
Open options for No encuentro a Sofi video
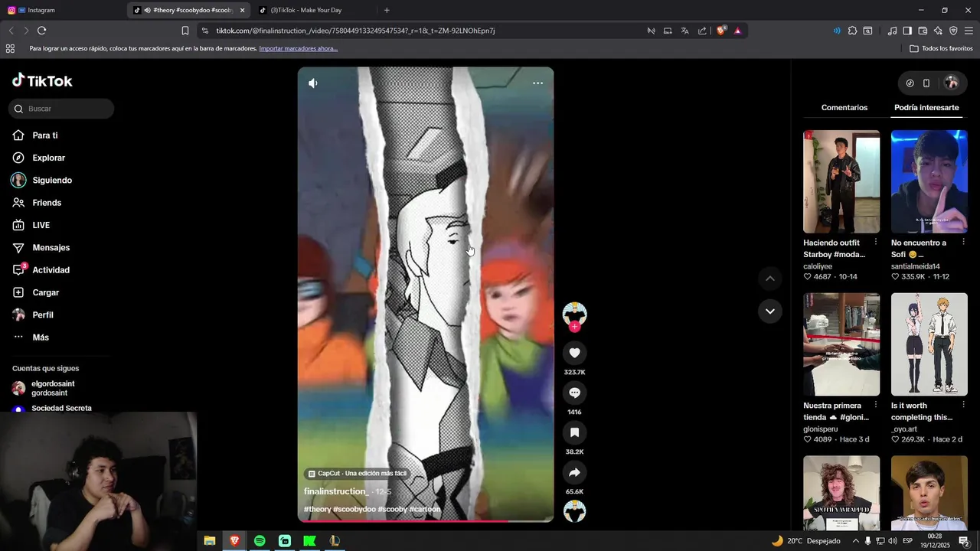click(963, 243)
